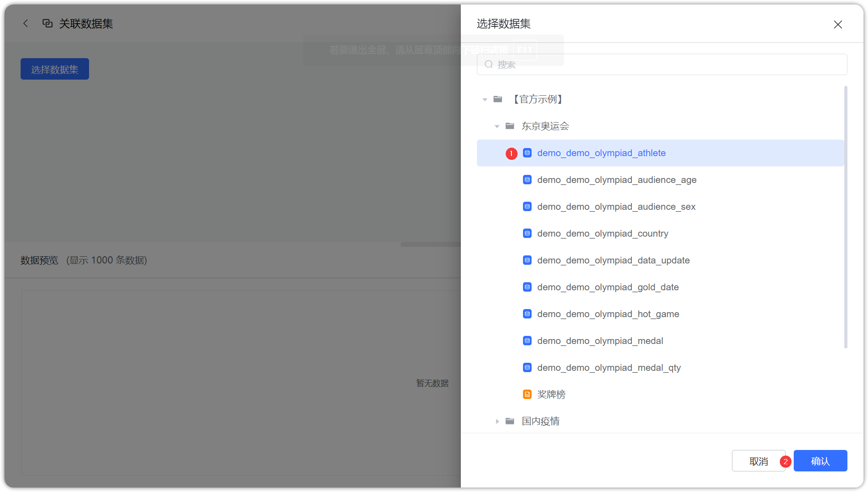
Task: Click the 确认 button
Action: [820, 461]
